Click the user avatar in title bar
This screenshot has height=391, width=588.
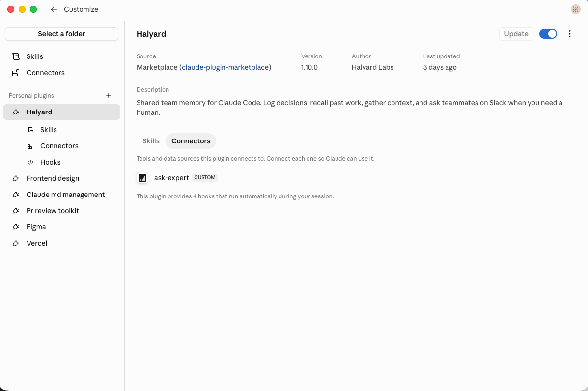click(x=576, y=9)
